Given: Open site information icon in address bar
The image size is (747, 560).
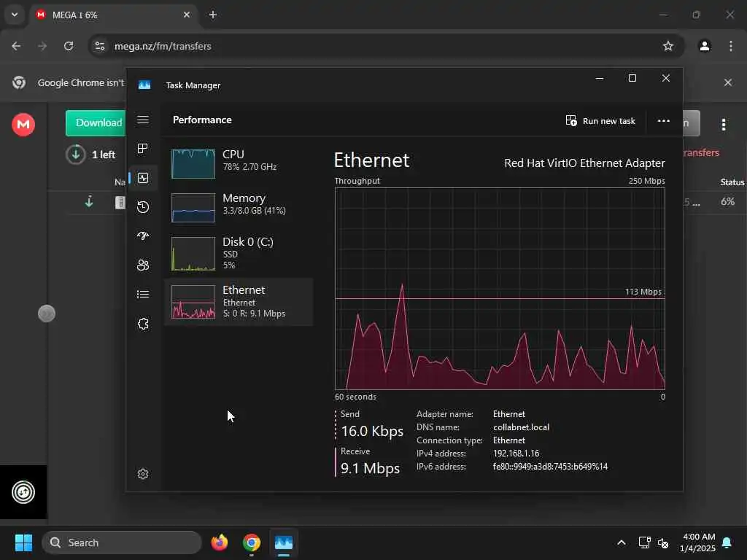Looking at the screenshot, I should [100, 46].
